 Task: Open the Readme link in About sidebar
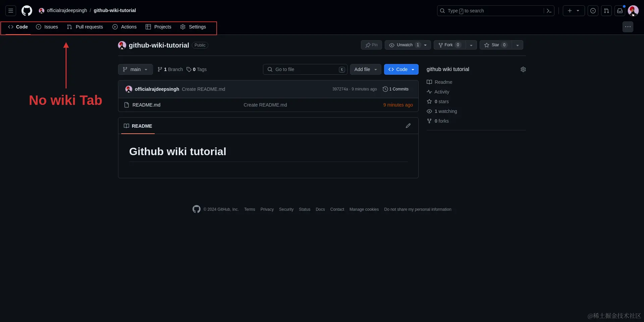(439, 82)
